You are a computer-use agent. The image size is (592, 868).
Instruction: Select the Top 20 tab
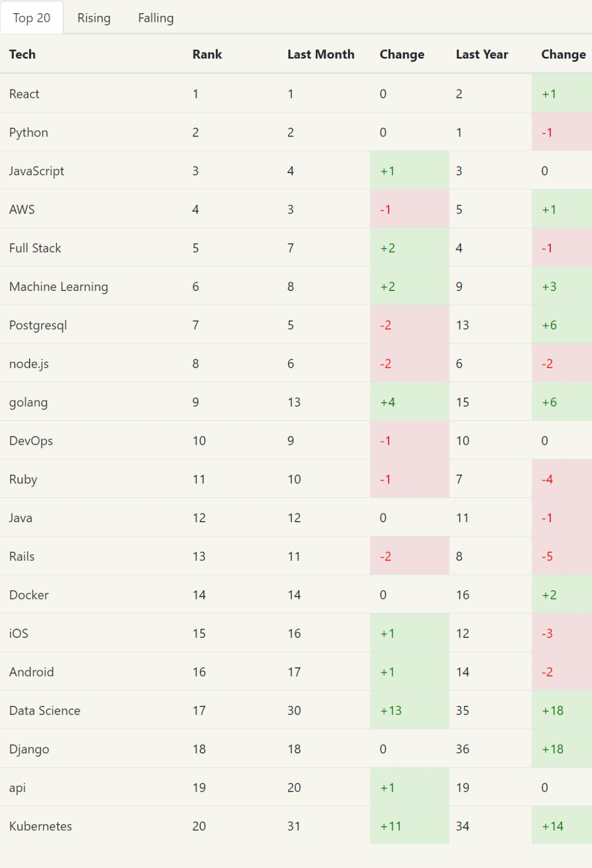click(x=32, y=18)
